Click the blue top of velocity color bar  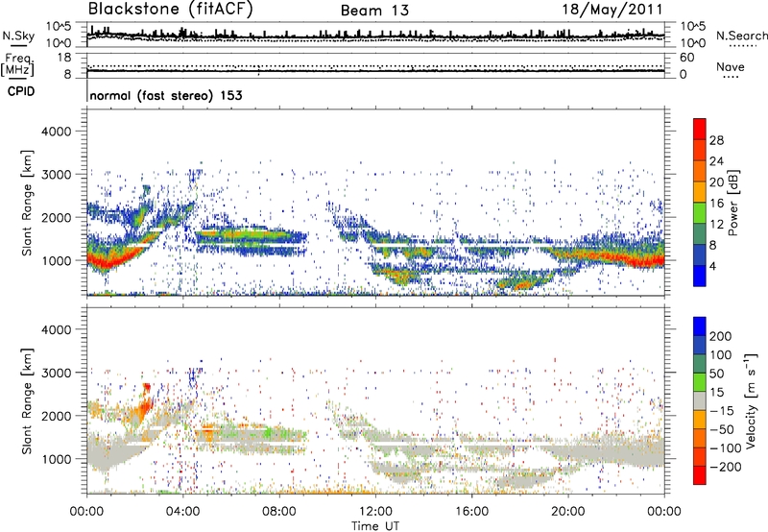(x=700, y=326)
